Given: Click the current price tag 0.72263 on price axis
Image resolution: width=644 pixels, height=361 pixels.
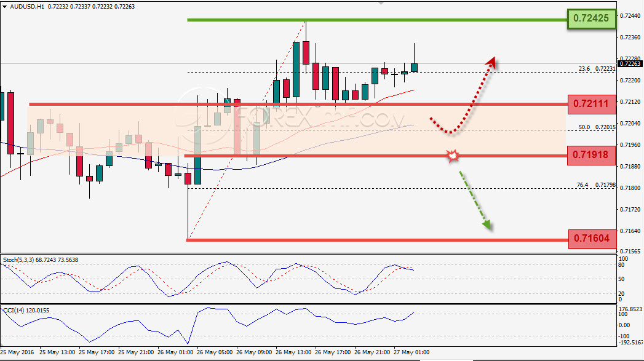Looking at the screenshot, I should (630, 64).
